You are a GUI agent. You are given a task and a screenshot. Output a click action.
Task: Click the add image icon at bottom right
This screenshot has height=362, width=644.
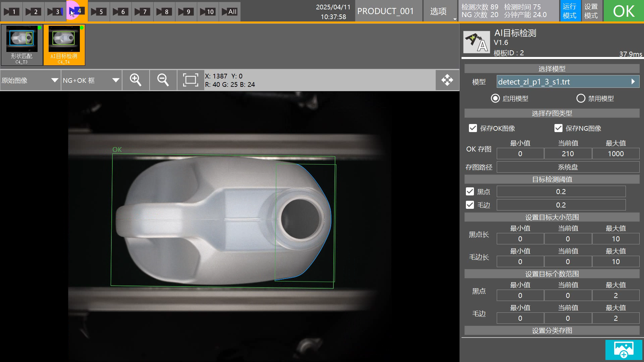click(624, 350)
